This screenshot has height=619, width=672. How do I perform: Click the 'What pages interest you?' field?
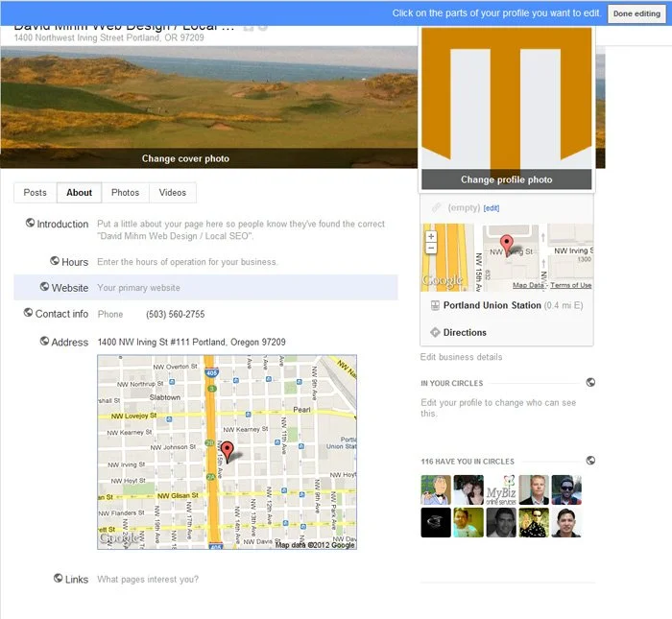click(148, 580)
